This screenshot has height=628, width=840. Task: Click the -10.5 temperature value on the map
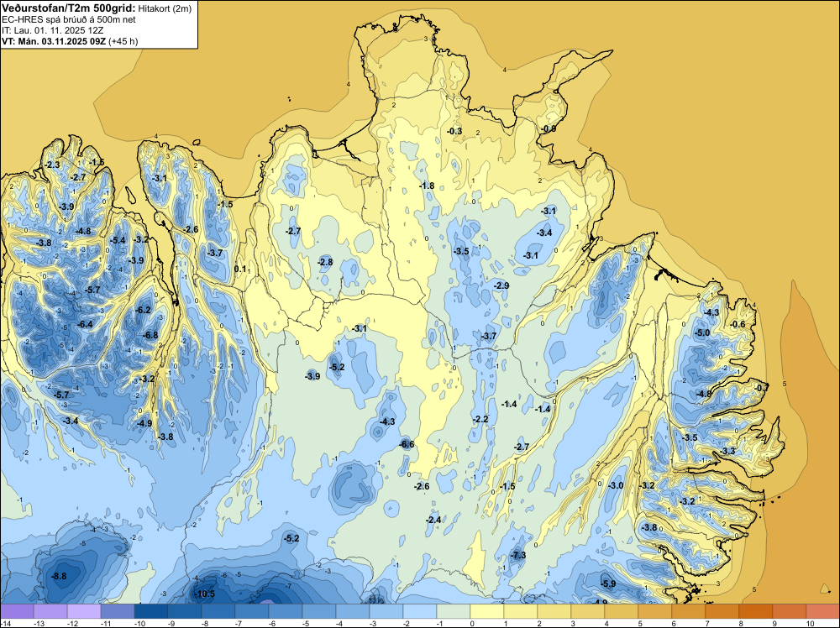[x=203, y=594]
